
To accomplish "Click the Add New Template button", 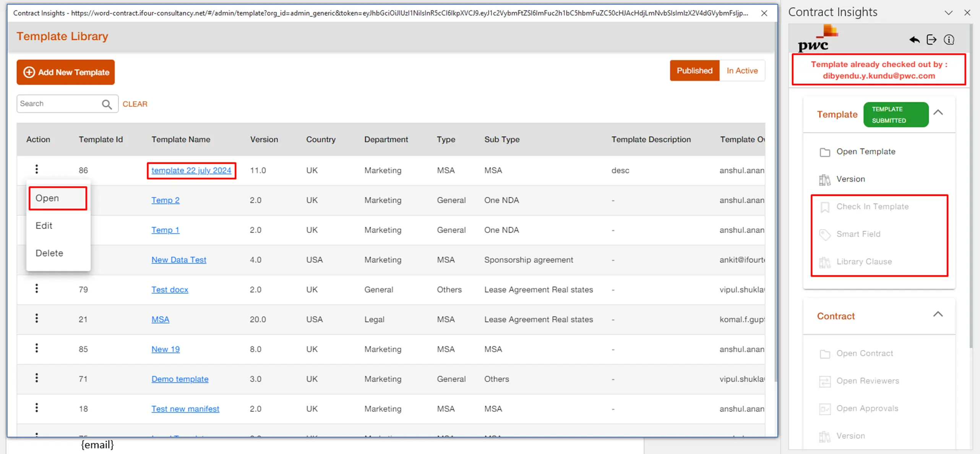I will point(65,72).
